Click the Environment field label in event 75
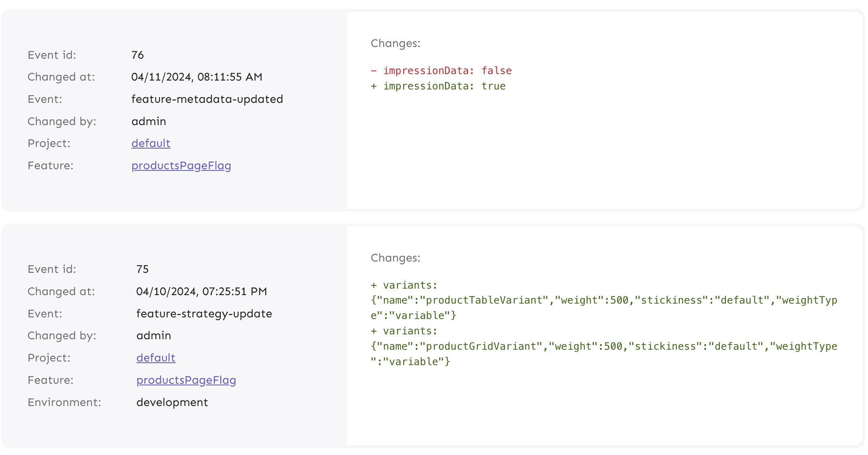This screenshot has width=868, height=455. [64, 402]
